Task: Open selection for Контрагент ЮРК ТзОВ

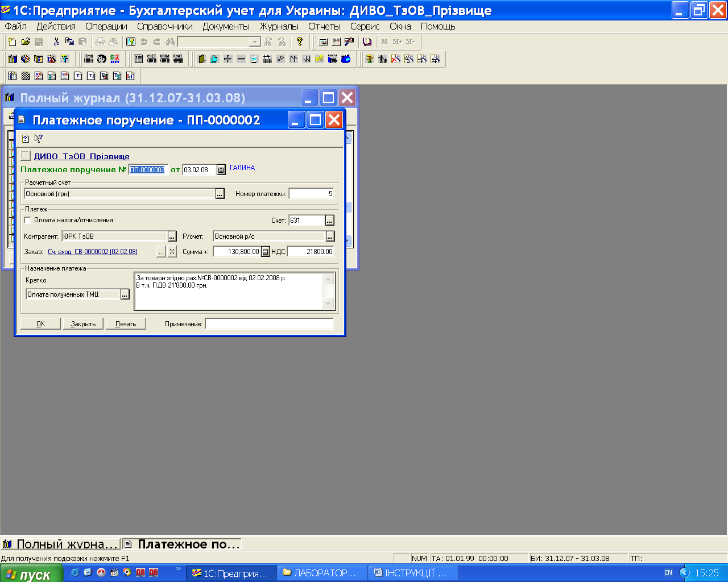Action: (172, 236)
